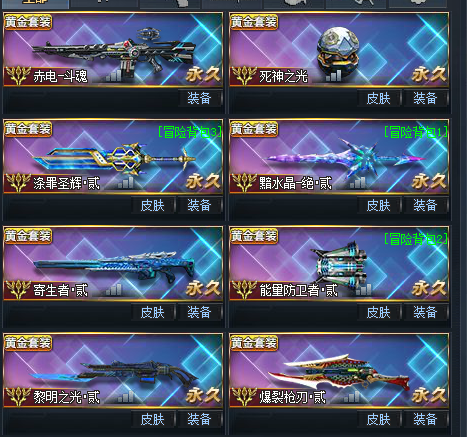Open skins for 涤罪圣辉·贰
The image size is (467, 437).
[x=153, y=205]
